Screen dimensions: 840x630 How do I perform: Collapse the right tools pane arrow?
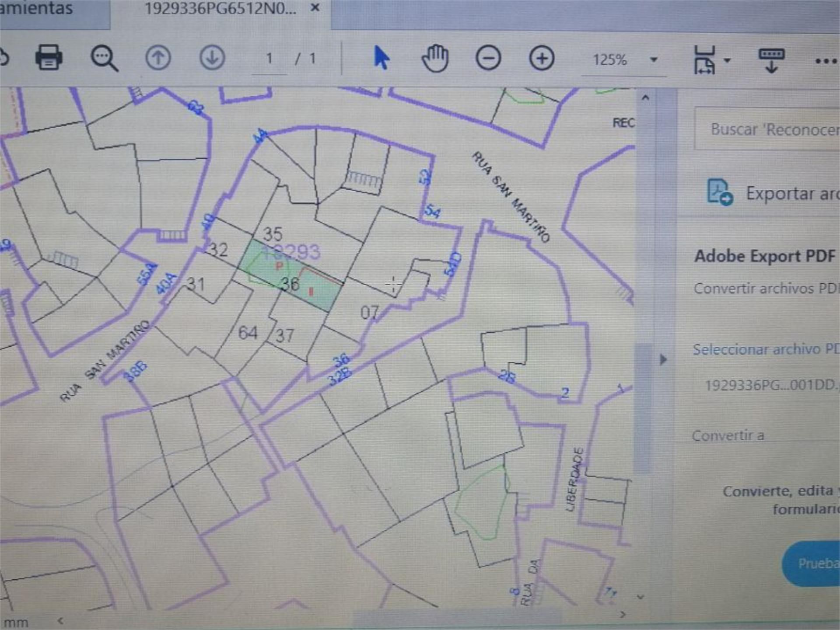point(663,359)
